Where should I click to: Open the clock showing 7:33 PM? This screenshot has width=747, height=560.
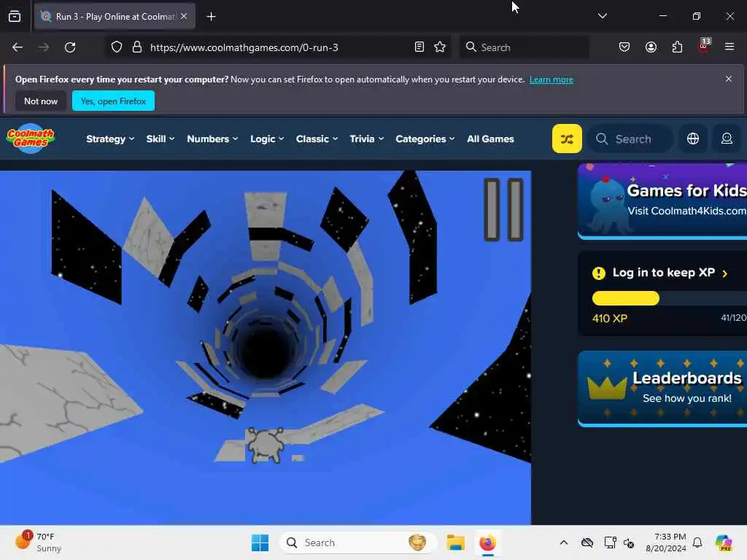tap(666, 542)
